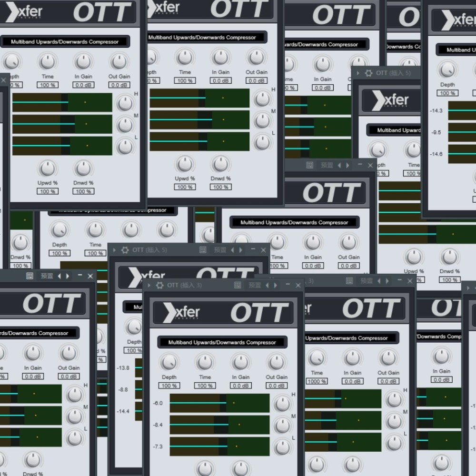
Task: Click gear icon in middle OTT (插入 5) title bar
Action: [x=125, y=250]
